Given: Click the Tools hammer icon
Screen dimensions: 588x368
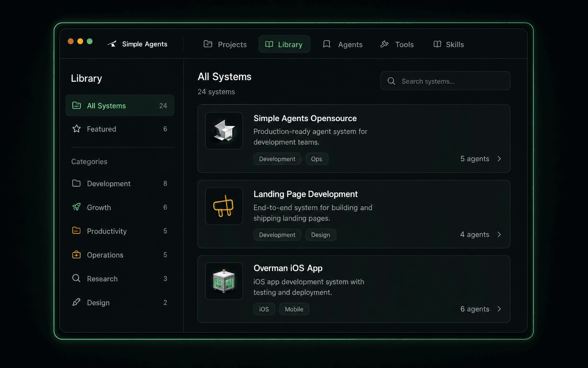Looking at the screenshot, I should (x=384, y=44).
